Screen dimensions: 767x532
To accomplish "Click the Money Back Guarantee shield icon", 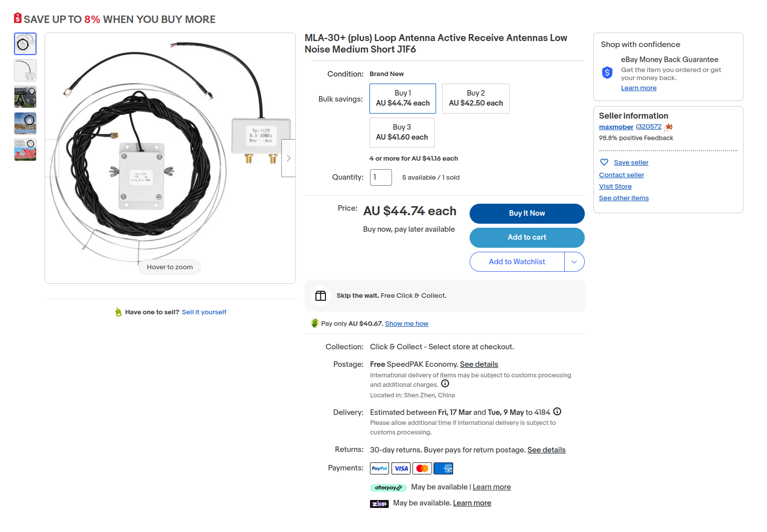I will [x=607, y=73].
